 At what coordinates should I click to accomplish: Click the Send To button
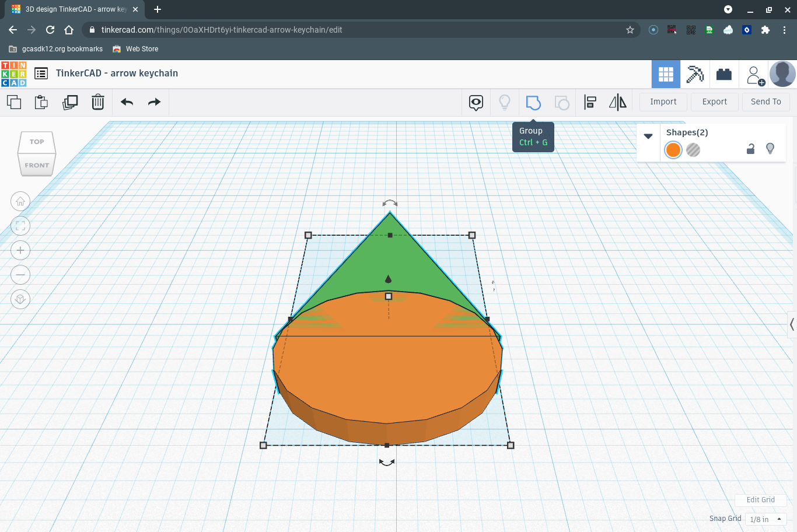pos(766,101)
